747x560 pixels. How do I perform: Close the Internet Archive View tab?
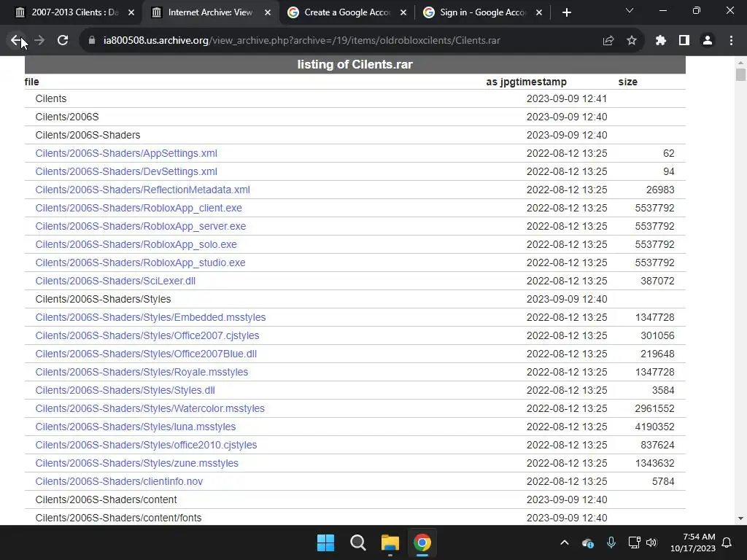[268, 13]
